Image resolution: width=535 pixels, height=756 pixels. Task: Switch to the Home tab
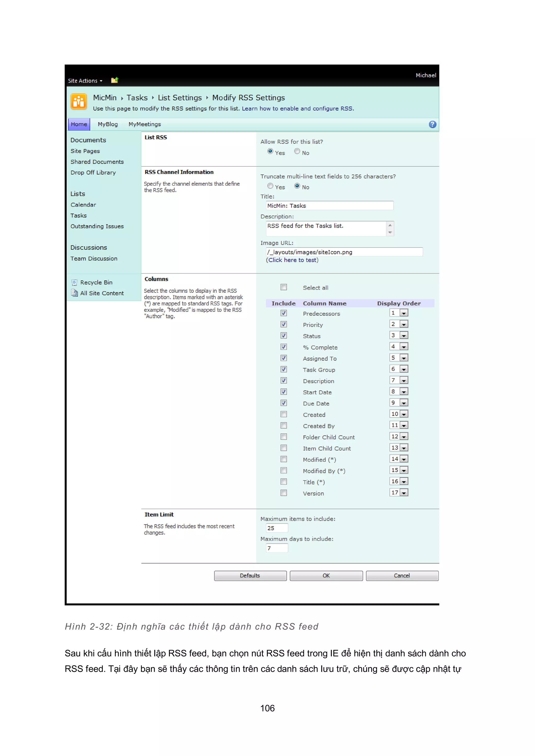pyautogui.click(x=79, y=124)
